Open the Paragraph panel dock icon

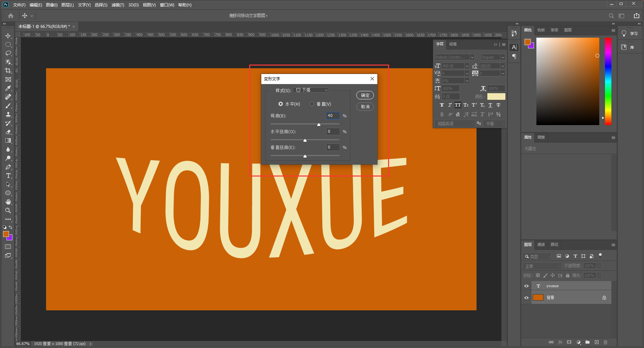pyautogui.click(x=514, y=56)
